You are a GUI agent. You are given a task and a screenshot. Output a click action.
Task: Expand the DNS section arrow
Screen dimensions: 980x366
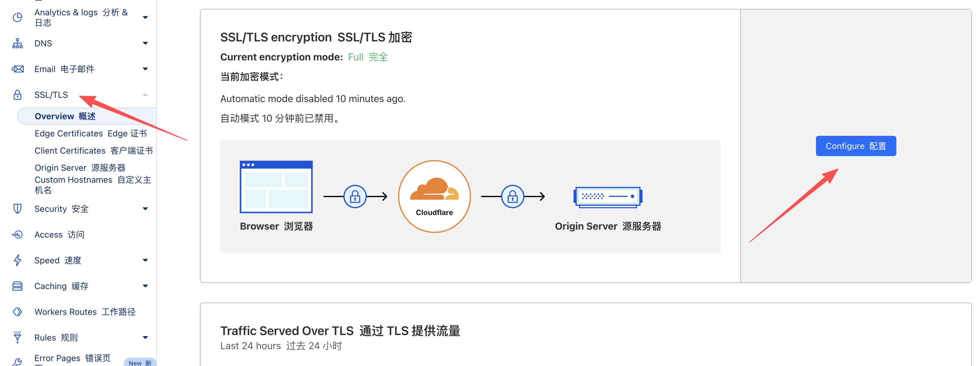[145, 43]
